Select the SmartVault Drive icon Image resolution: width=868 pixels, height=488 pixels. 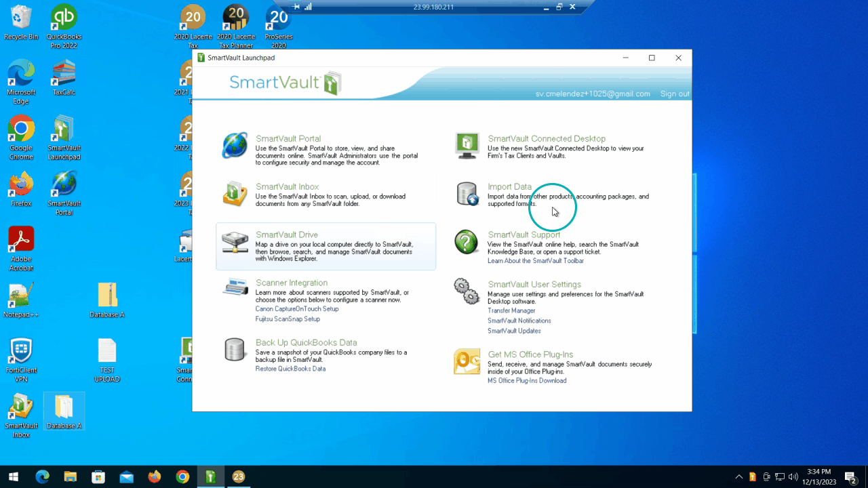[x=235, y=242]
